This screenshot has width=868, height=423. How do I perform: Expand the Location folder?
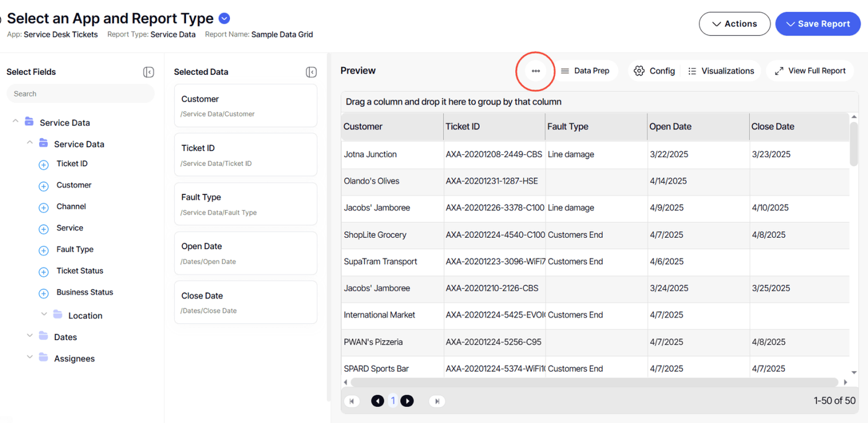coord(44,314)
